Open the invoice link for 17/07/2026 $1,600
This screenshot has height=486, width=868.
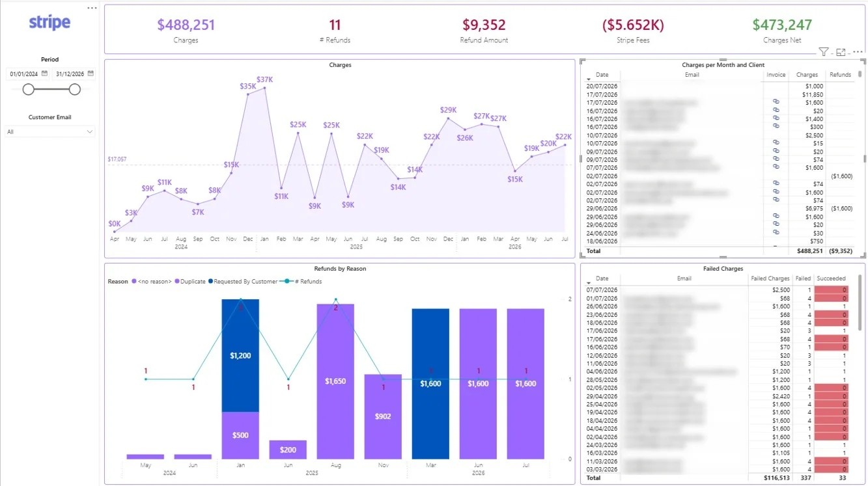[x=776, y=102]
